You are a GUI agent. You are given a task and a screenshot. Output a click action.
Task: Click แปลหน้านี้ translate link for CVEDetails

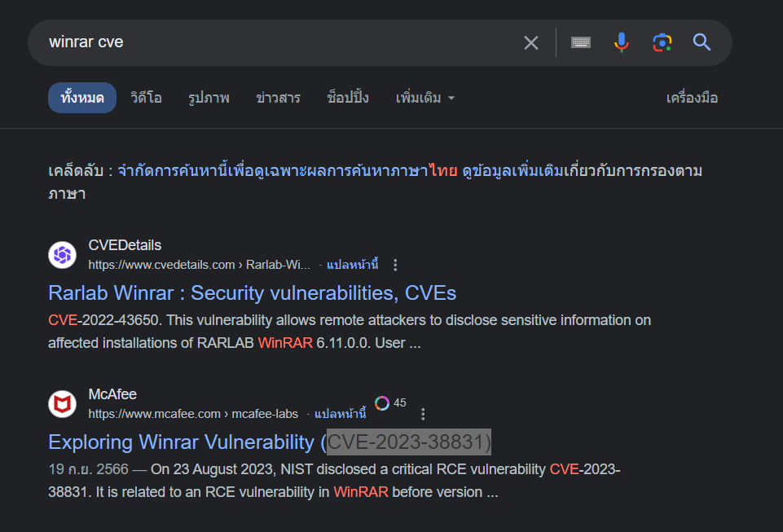(353, 265)
